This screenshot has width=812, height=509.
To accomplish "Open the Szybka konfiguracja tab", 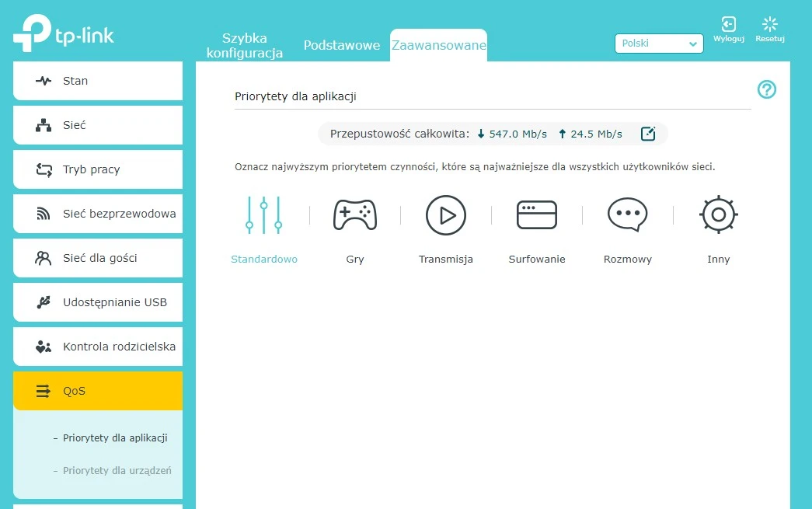I will [245, 46].
